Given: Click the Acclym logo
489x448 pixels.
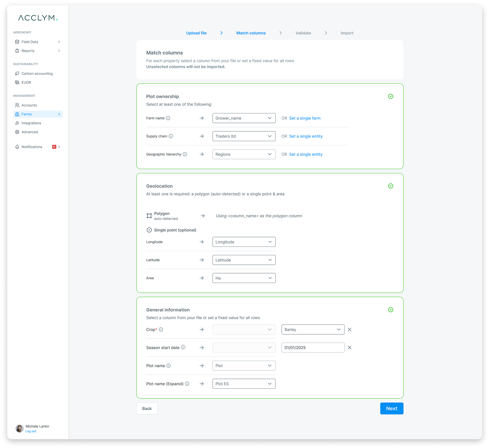Looking at the screenshot, I should click(x=38, y=18).
